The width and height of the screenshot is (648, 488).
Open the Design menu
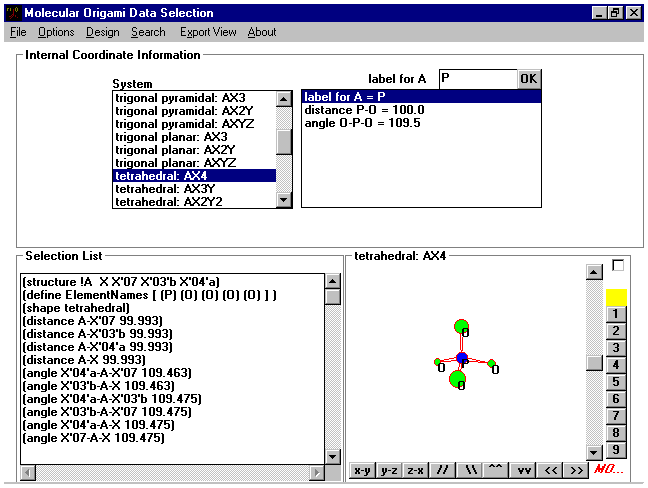pyautogui.click(x=102, y=32)
